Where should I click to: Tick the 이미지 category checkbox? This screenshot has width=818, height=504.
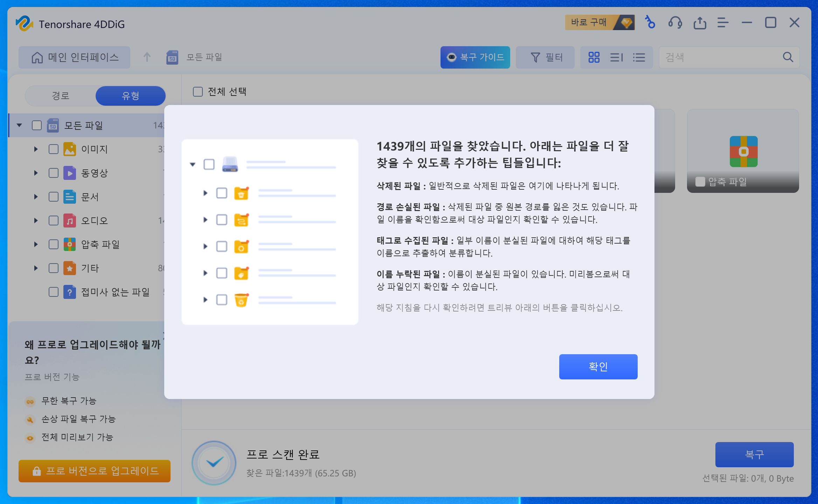[x=54, y=149]
